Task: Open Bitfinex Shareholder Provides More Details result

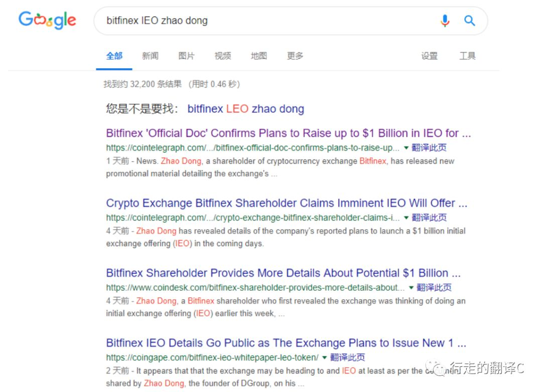Action: point(283,273)
